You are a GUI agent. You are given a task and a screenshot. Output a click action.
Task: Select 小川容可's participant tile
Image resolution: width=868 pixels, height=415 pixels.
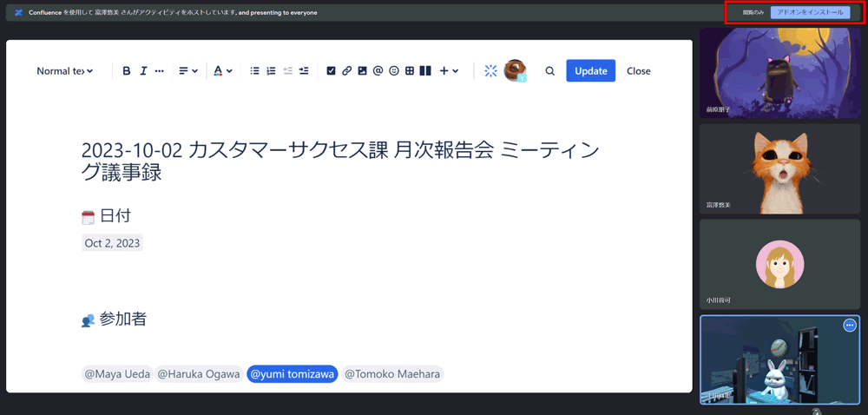click(x=780, y=264)
